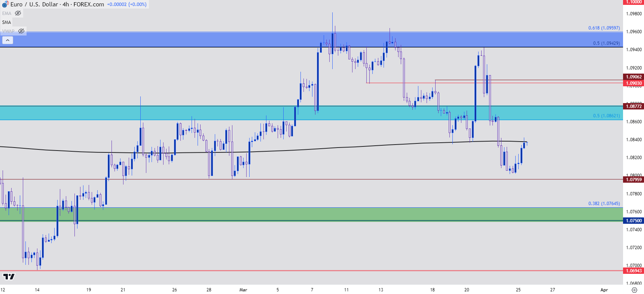
Task: Click the 0.5 (1.09429) Fibonacci label
Action: 606,43
